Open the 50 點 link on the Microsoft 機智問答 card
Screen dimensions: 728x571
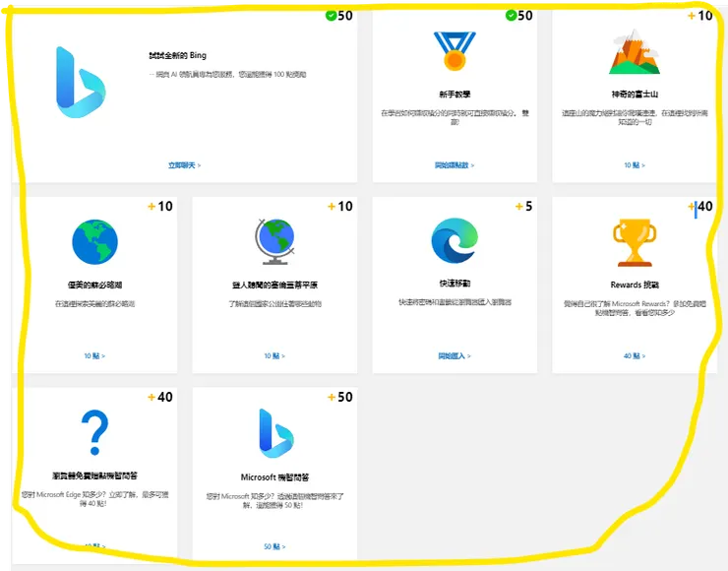[x=274, y=546]
